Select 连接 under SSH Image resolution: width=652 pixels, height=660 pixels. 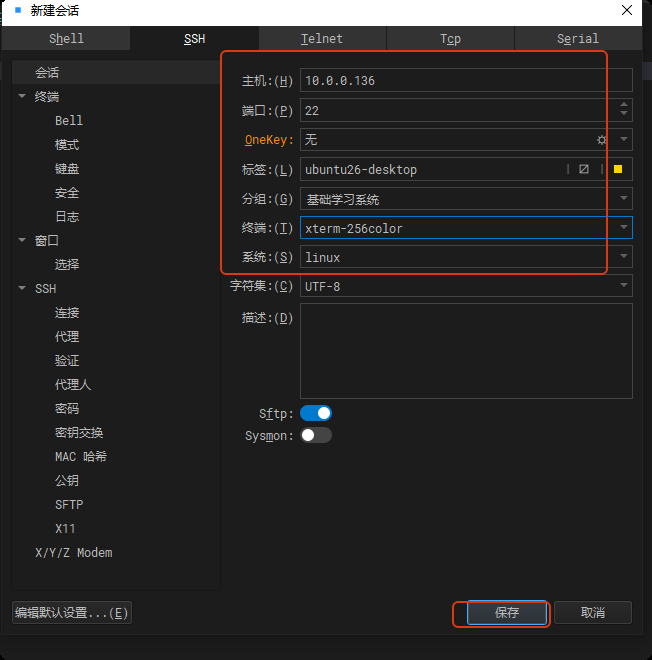pos(67,312)
